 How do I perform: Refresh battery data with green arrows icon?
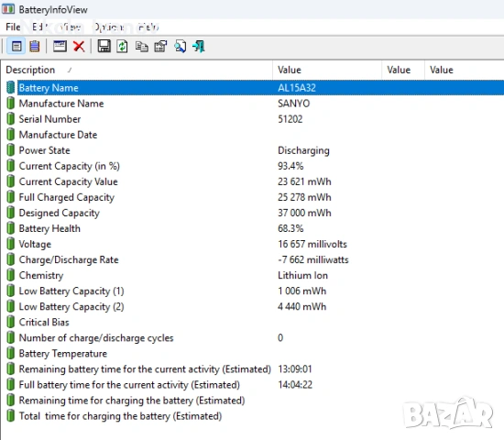click(x=122, y=47)
